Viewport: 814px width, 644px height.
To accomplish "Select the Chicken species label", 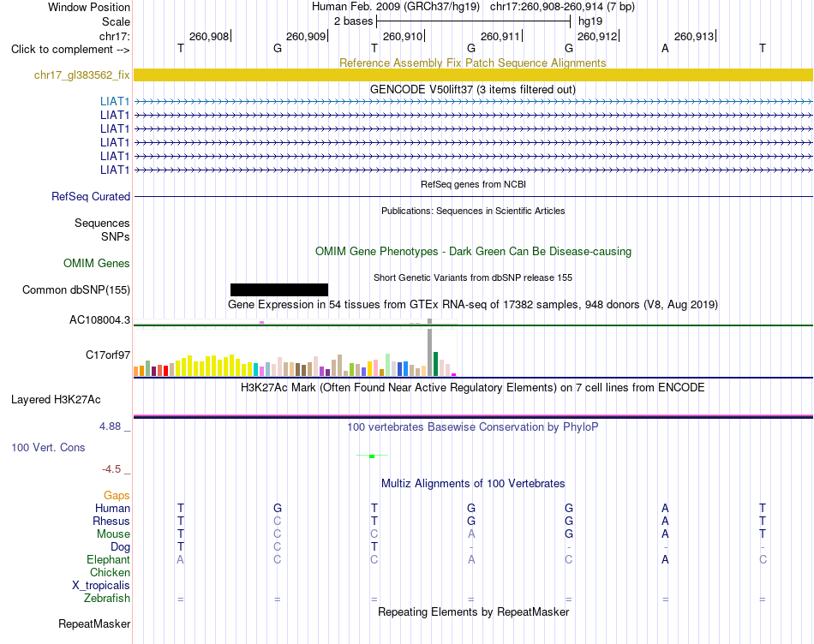I will [110, 572].
